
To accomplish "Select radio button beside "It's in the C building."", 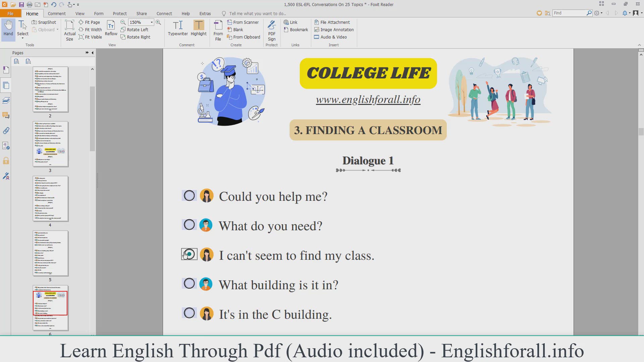I will 189,313.
